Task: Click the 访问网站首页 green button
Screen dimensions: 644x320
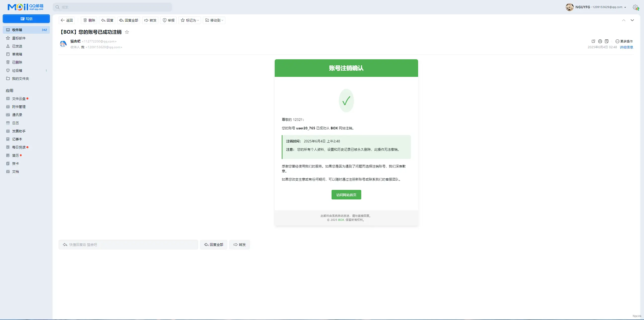Action: click(346, 194)
